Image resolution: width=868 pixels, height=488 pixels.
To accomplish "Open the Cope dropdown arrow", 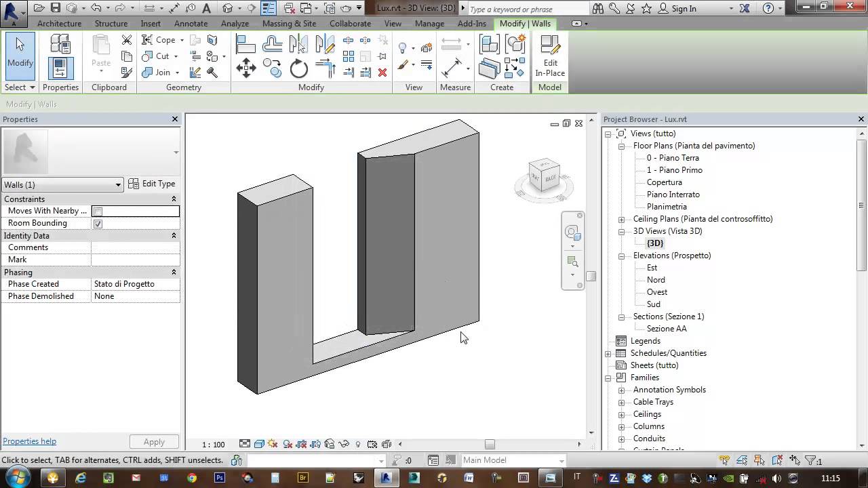I will [x=181, y=40].
